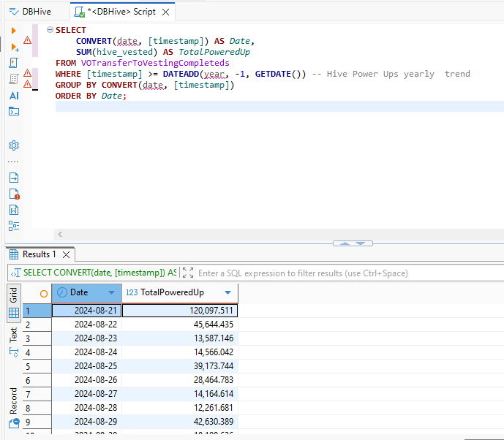Open the script settings gear

click(x=14, y=145)
